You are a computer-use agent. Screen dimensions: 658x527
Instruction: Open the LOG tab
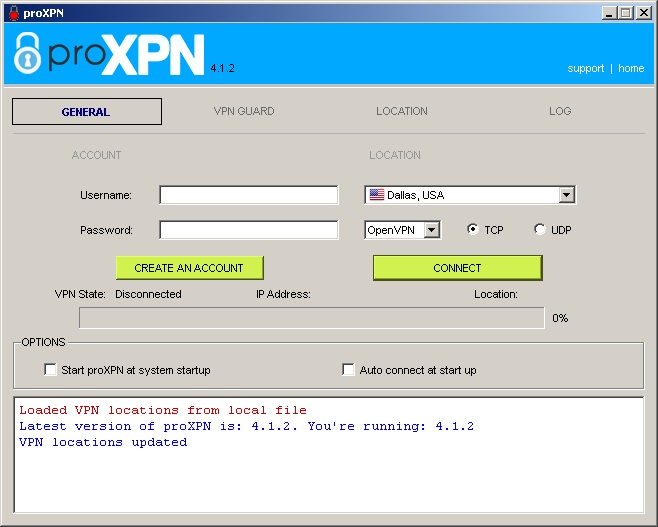(560, 111)
